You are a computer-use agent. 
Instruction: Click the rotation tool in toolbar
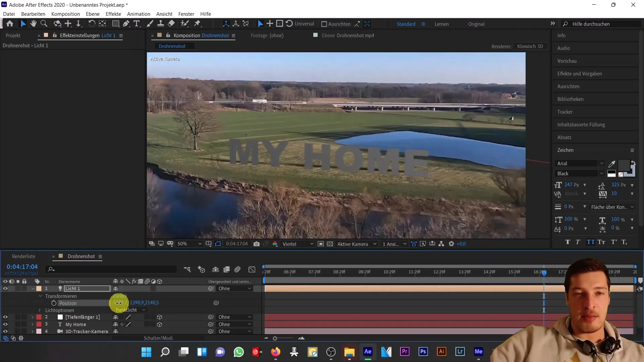pos(91,24)
